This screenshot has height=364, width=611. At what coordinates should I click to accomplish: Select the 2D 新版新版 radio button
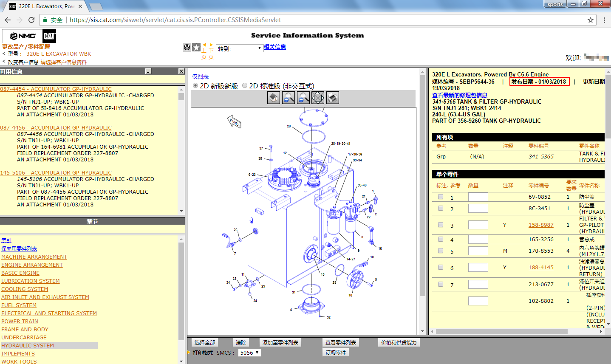pyautogui.click(x=195, y=86)
